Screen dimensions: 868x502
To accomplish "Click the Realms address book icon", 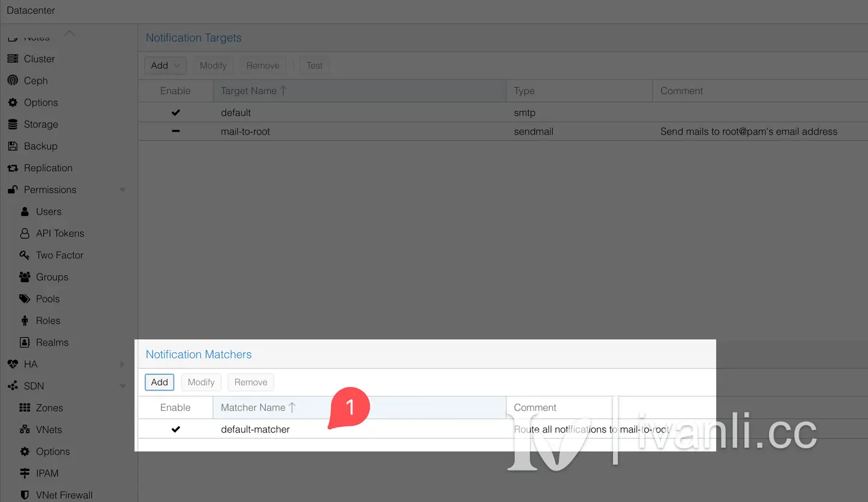I will pyautogui.click(x=25, y=342).
